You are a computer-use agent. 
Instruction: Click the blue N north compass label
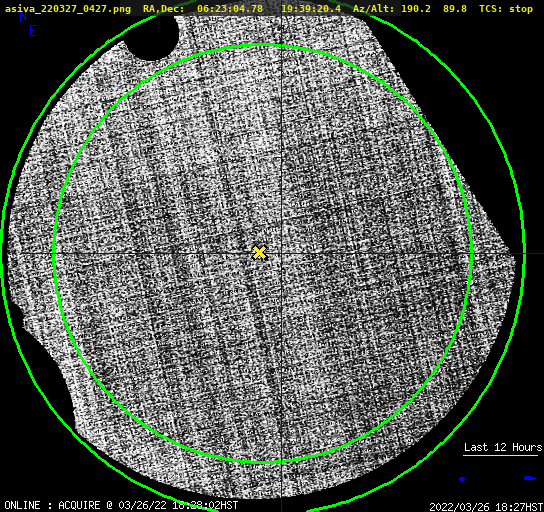[x=23, y=16]
